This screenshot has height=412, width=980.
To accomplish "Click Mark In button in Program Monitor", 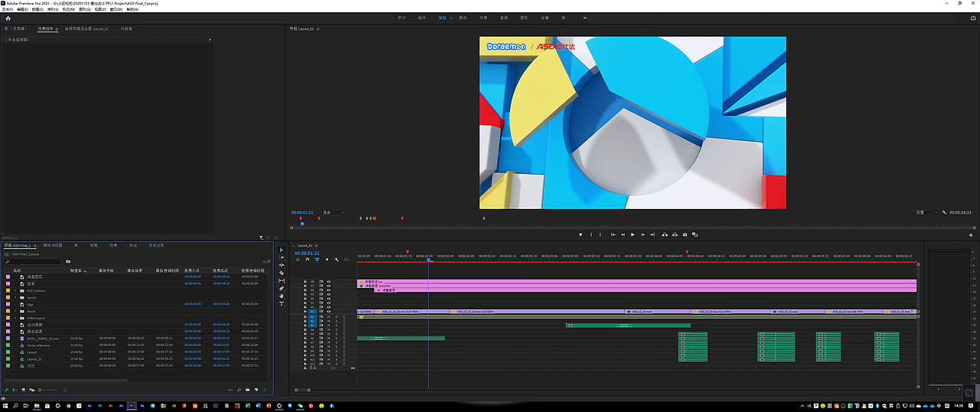I will click(x=591, y=234).
